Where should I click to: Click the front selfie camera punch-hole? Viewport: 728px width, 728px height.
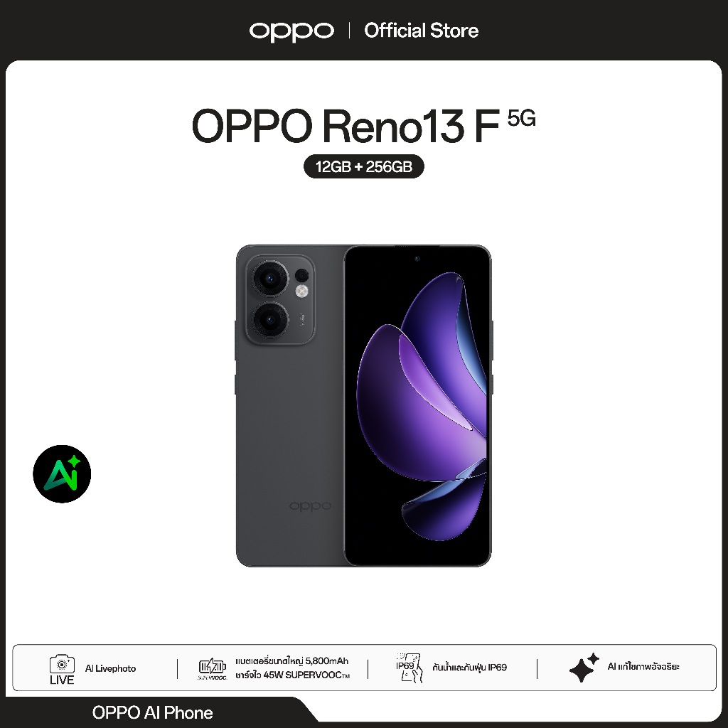click(417, 259)
